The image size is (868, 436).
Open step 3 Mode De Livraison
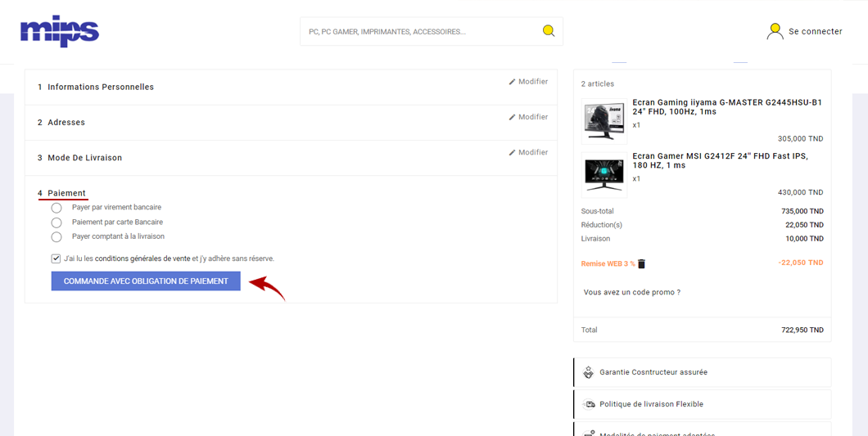pyautogui.click(x=79, y=158)
